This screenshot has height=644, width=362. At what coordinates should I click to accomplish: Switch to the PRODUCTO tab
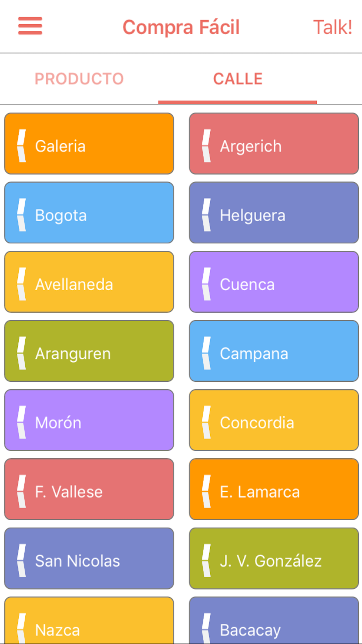(x=79, y=79)
